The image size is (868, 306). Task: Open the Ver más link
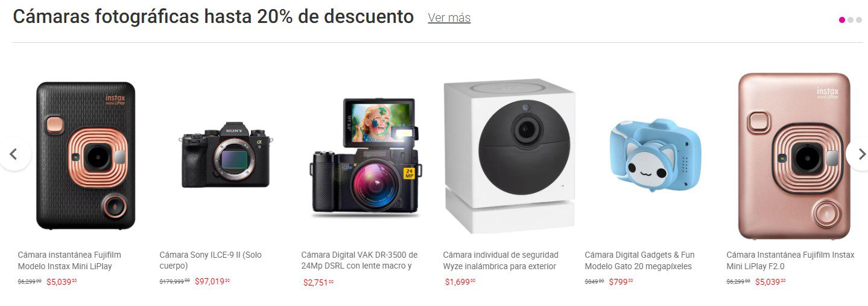(x=449, y=18)
